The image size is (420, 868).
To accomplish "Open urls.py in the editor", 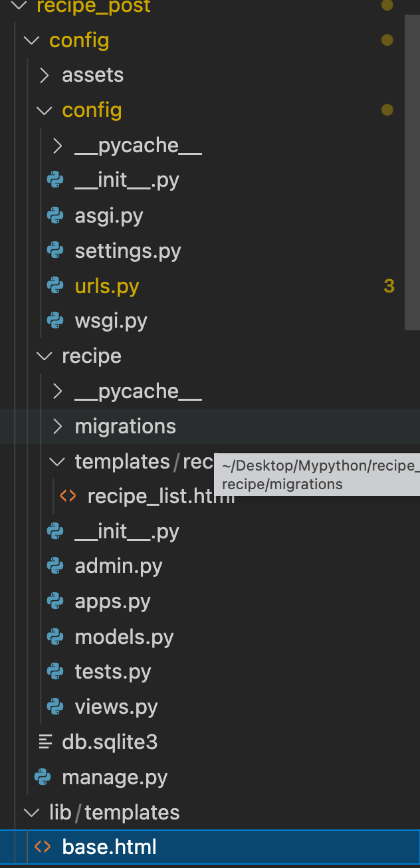I will [x=107, y=286].
